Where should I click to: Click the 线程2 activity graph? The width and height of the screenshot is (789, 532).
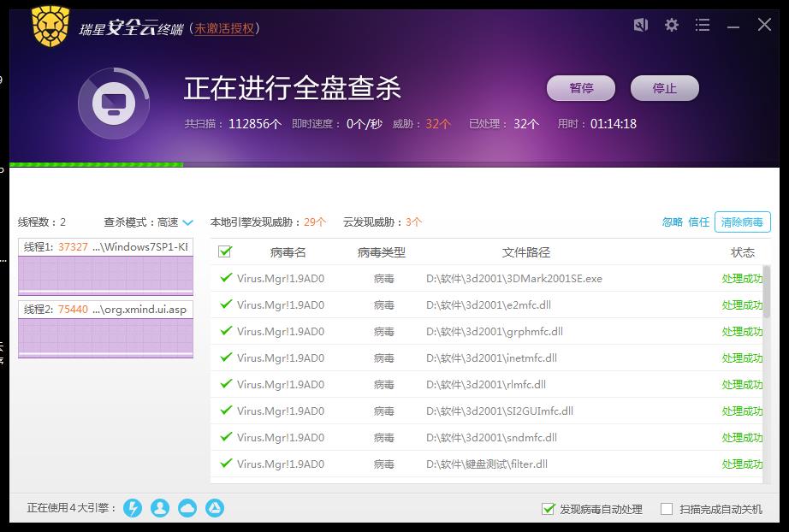(x=105, y=338)
